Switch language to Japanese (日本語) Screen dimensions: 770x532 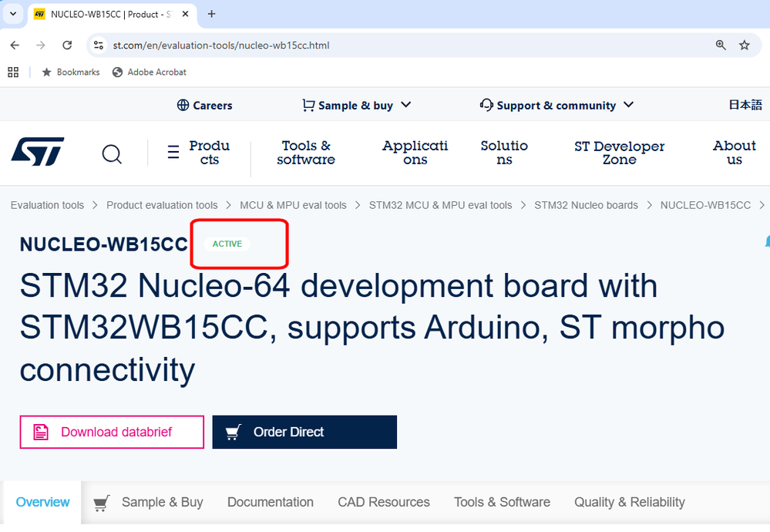745,105
